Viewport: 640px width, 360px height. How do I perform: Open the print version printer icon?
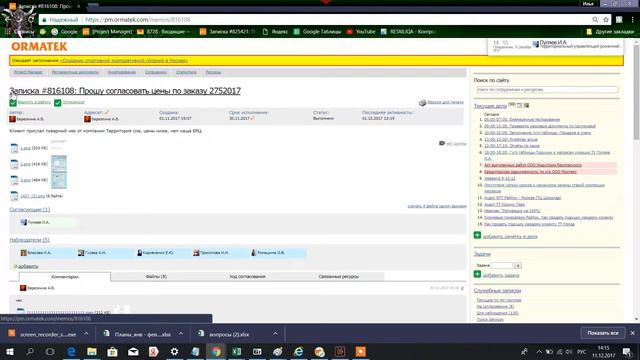click(x=422, y=103)
